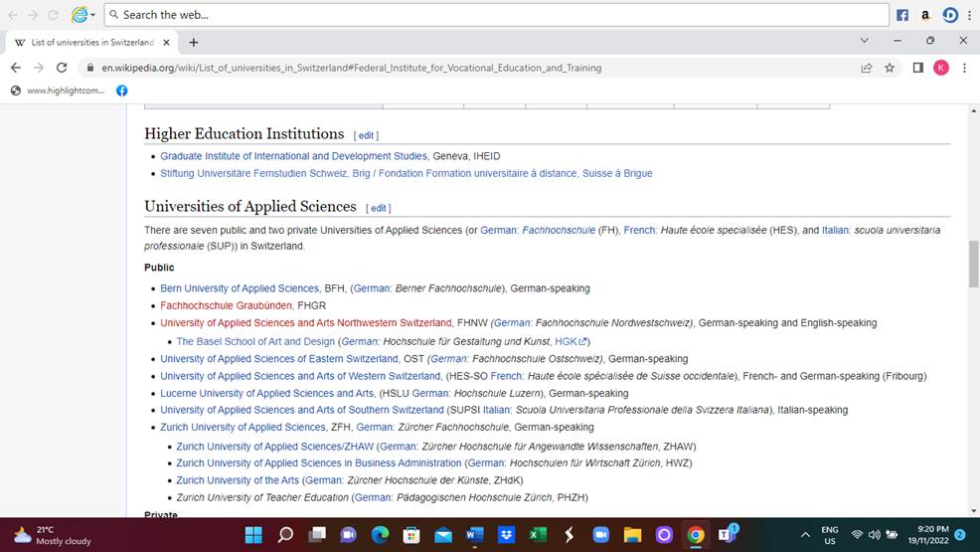
Task: Click the page vertical scrollbar thumb
Action: (973, 264)
